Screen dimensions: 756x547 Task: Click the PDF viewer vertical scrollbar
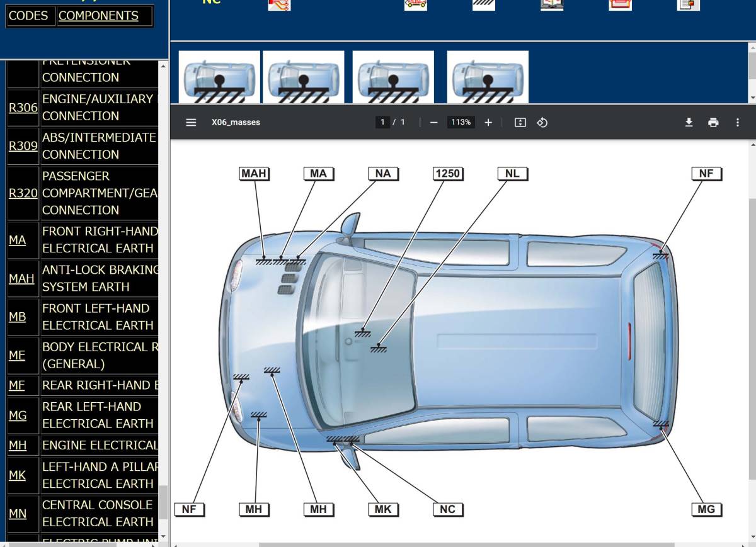click(752, 341)
